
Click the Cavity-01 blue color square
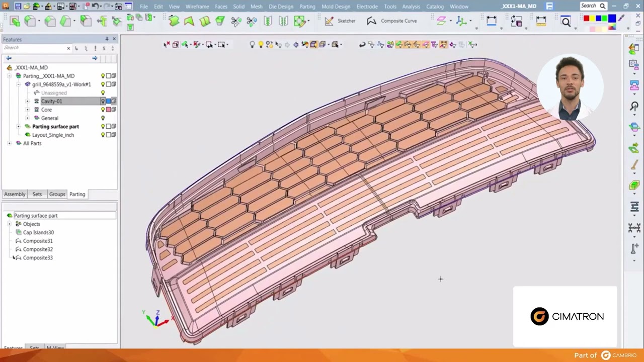(108, 101)
